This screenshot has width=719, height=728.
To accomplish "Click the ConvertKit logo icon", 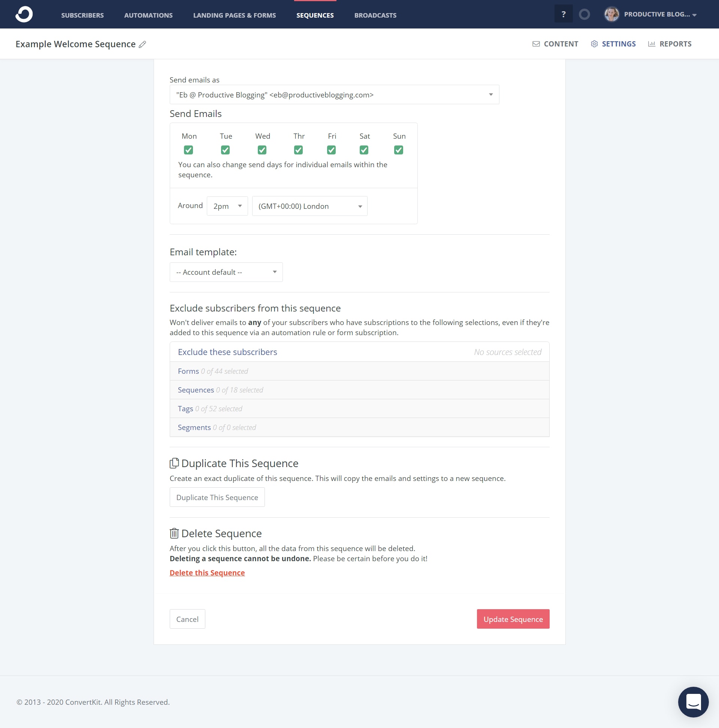I will 24,14.
